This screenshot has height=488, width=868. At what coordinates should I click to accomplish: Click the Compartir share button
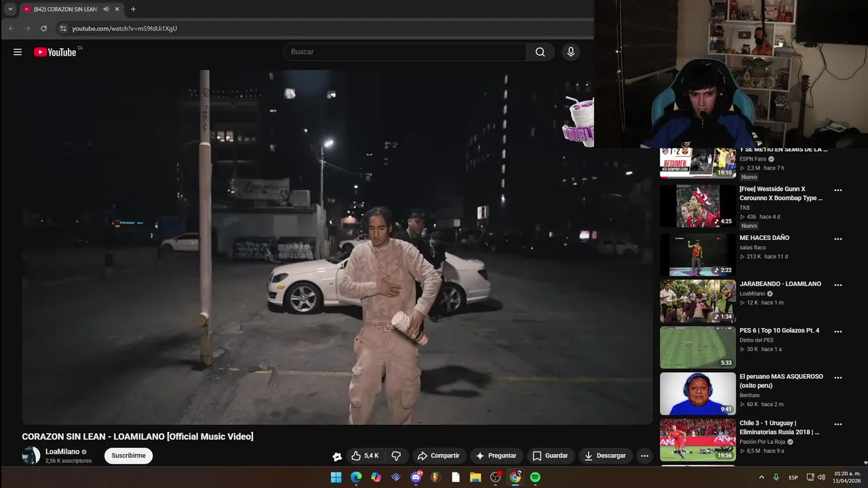coord(438,455)
